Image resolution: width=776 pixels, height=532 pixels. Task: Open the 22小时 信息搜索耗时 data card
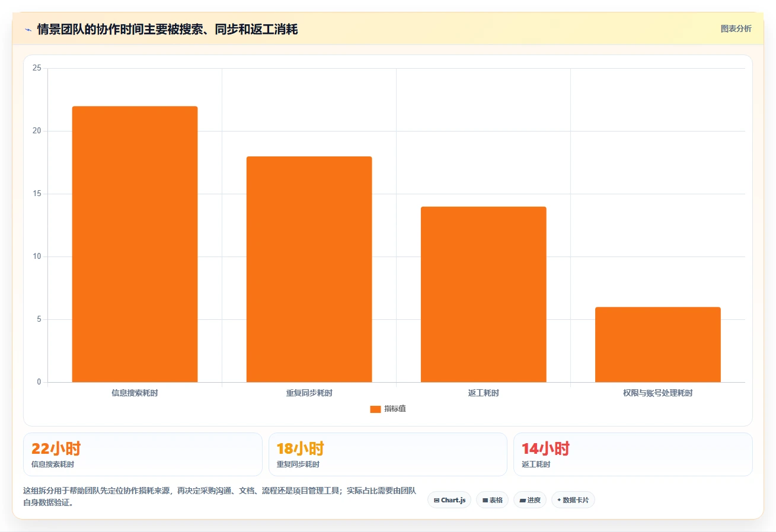(142, 454)
